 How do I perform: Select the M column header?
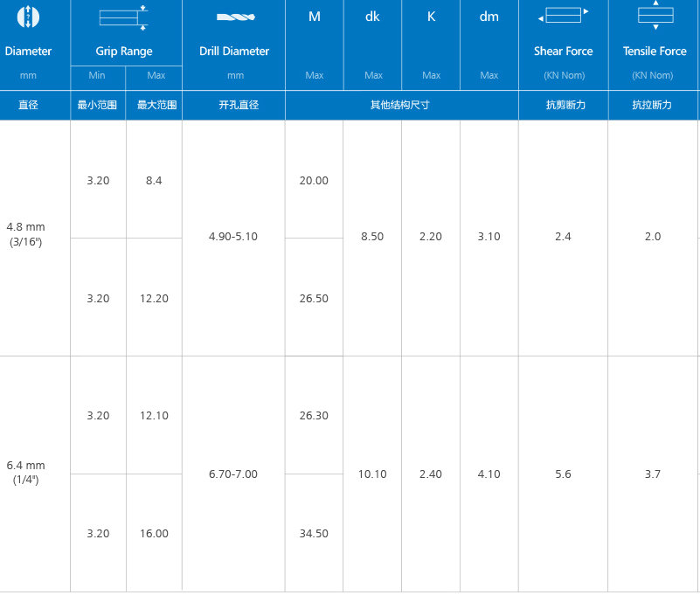coord(315,17)
